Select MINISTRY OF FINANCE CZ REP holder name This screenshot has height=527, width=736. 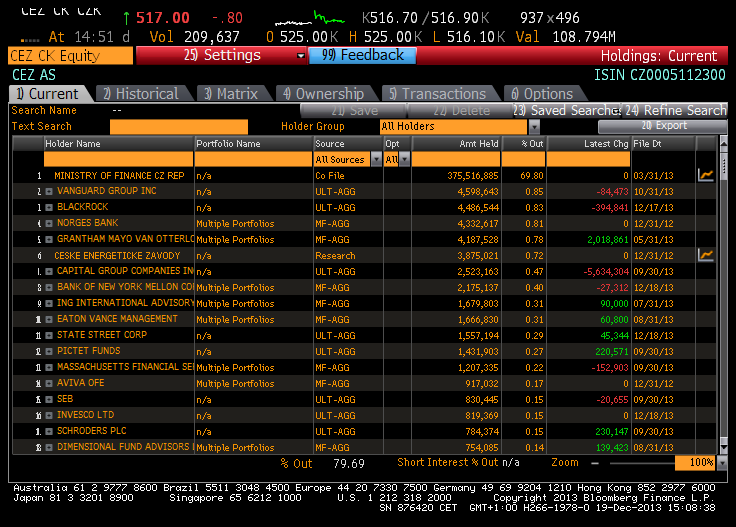[119, 176]
